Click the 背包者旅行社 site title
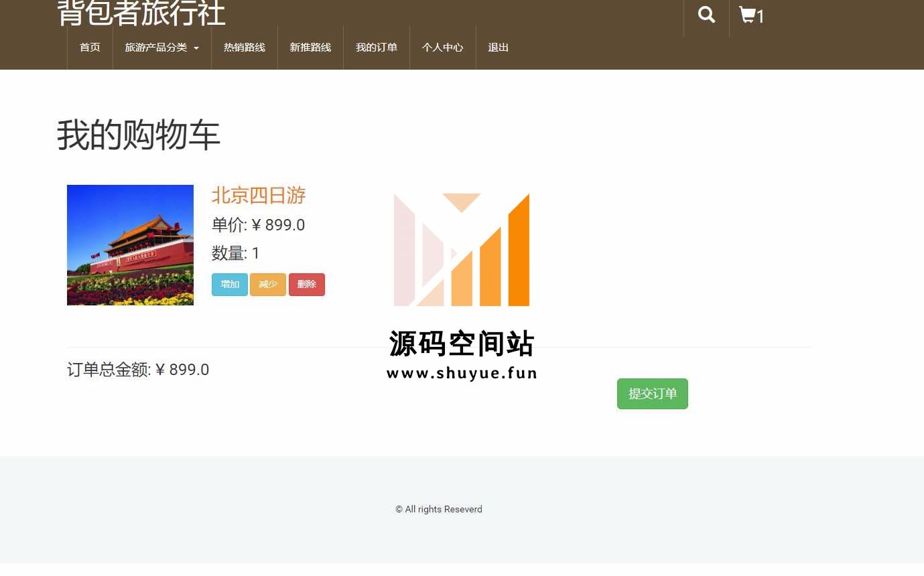The width and height of the screenshot is (924, 576). click(x=141, y=13)
